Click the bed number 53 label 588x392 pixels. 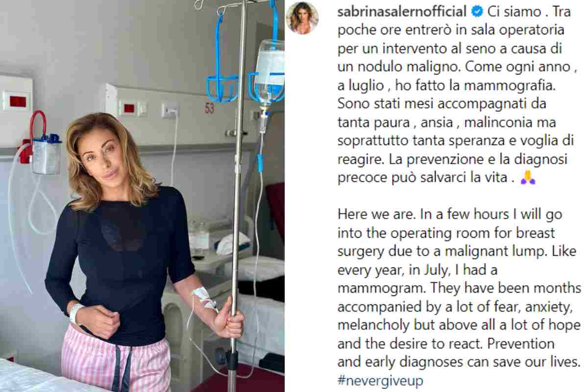pyautogui.click(x=209, y=108)
